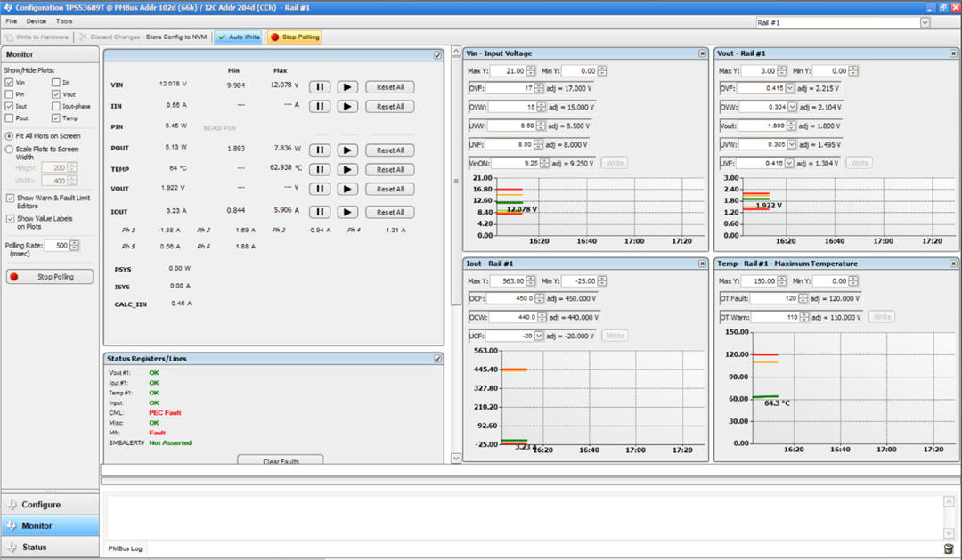
Task: Play TEMP tracking
Action: click(347, 169)
